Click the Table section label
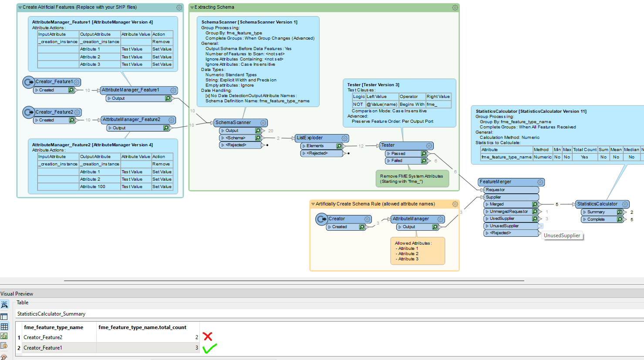This screenshot has width=644, height=360. 23,303
